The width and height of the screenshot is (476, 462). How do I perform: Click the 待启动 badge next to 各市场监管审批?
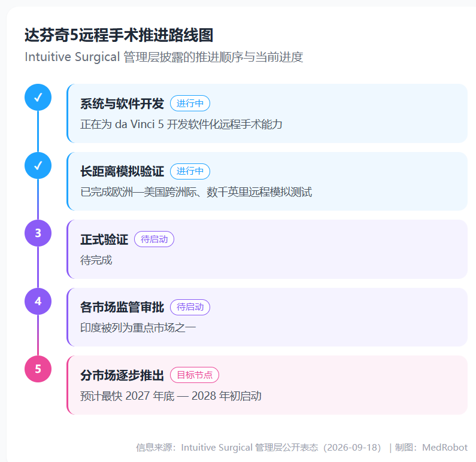190,307
